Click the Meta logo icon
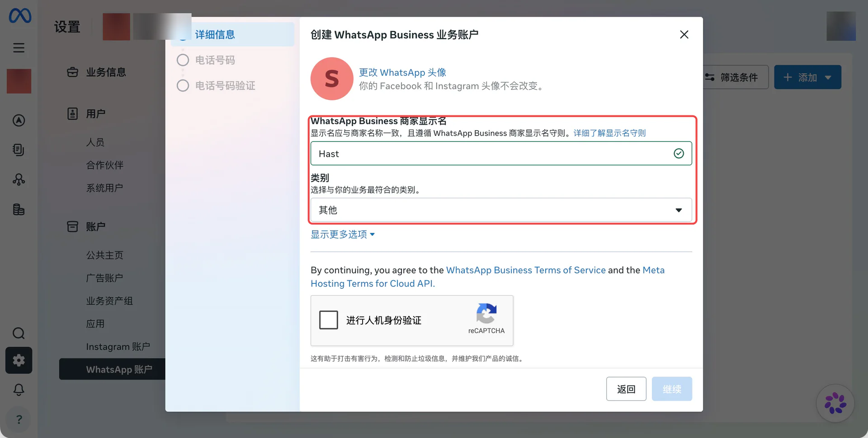The height and width of the screenshot is (438, 868). [x=20, y=16]
